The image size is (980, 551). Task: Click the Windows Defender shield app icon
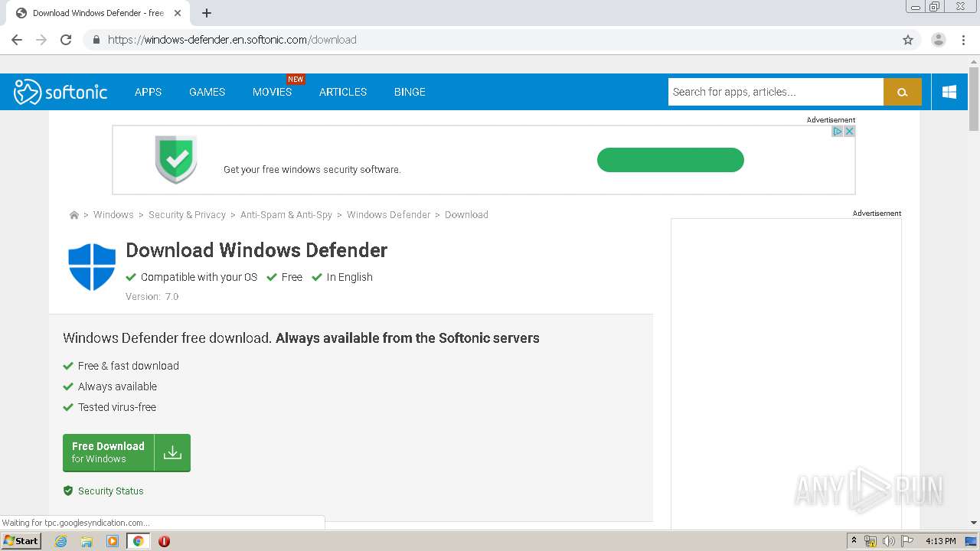pyautogui.click(x=92, y=267)
